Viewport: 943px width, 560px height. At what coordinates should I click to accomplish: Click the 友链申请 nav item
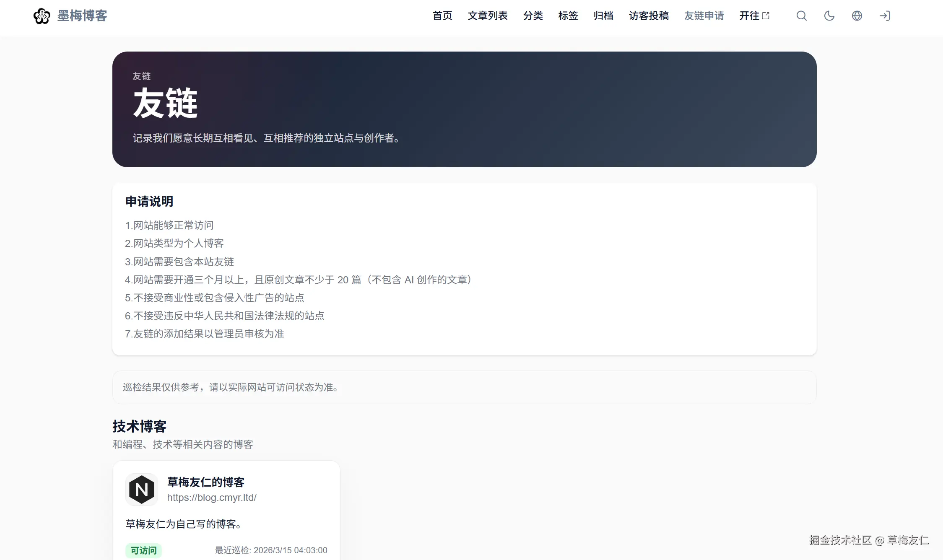pyautogui.click(x=704, y=16)
